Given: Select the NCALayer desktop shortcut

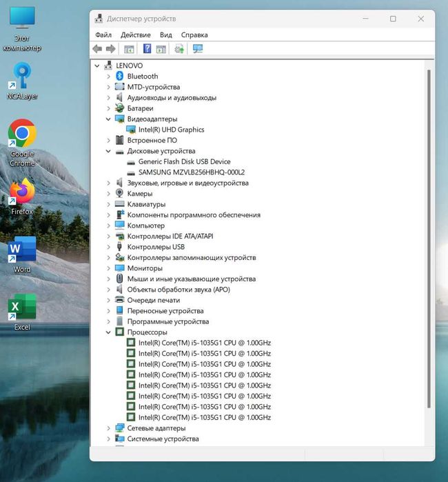Looking at the screenshot, I should click(22, 81).
